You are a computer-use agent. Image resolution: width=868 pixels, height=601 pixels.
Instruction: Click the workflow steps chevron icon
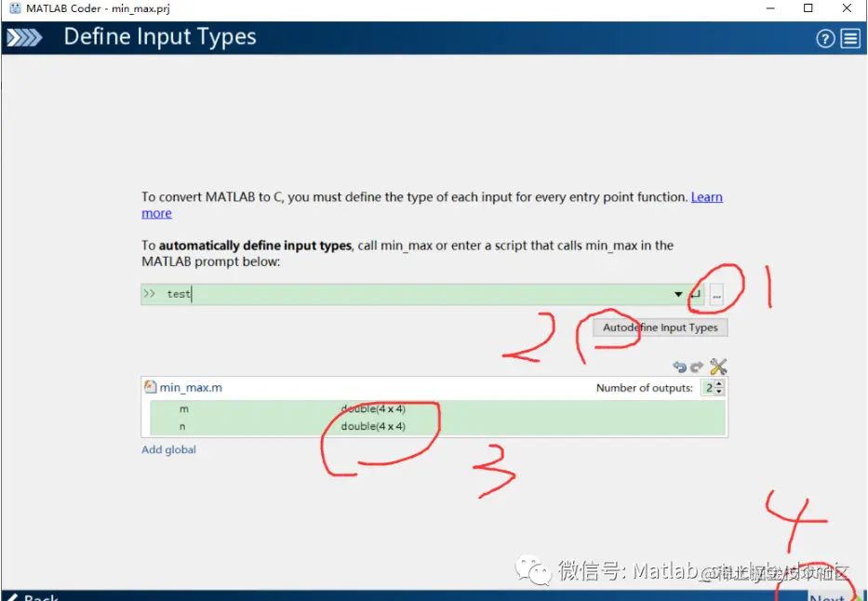(x=24, y=37)
